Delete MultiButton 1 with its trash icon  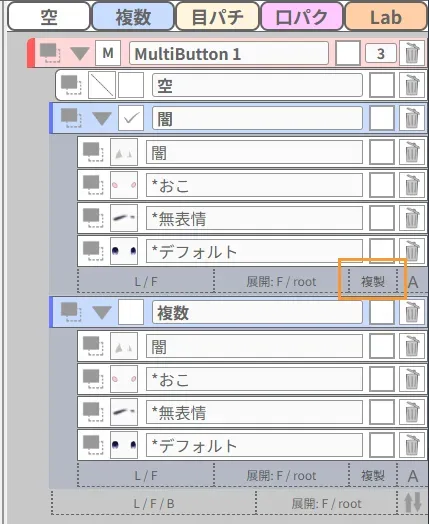click(x=412, y=53)
